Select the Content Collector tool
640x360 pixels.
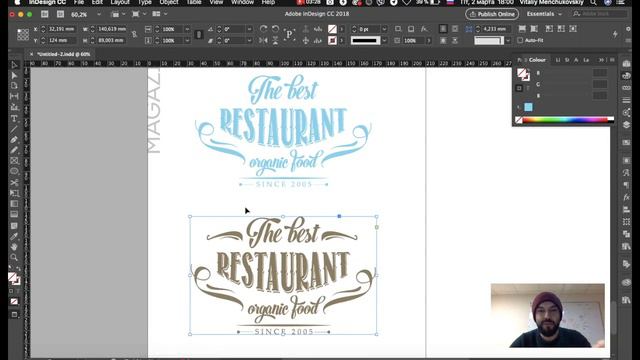[14, 107]
